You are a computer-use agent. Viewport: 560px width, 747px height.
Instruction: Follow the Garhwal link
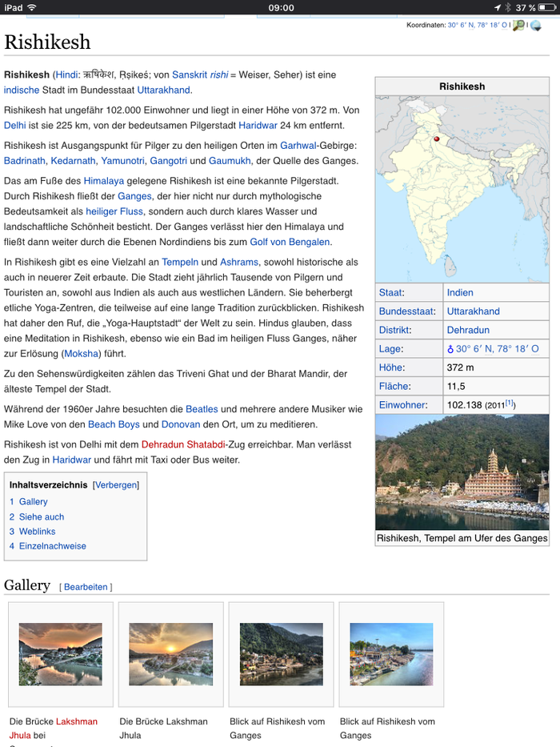coord(298,145)
